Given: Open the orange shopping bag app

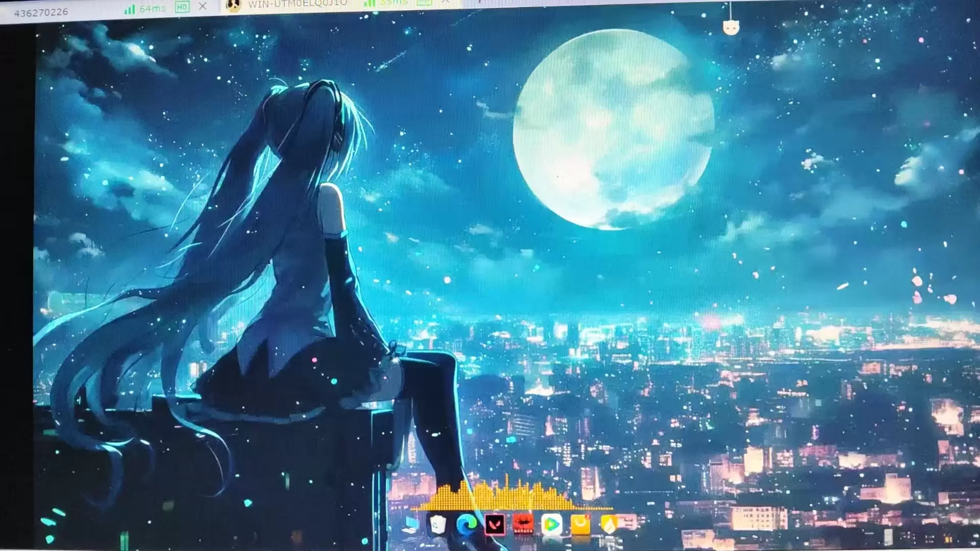Looking at the screenshot, I should [x=580, y=524].
